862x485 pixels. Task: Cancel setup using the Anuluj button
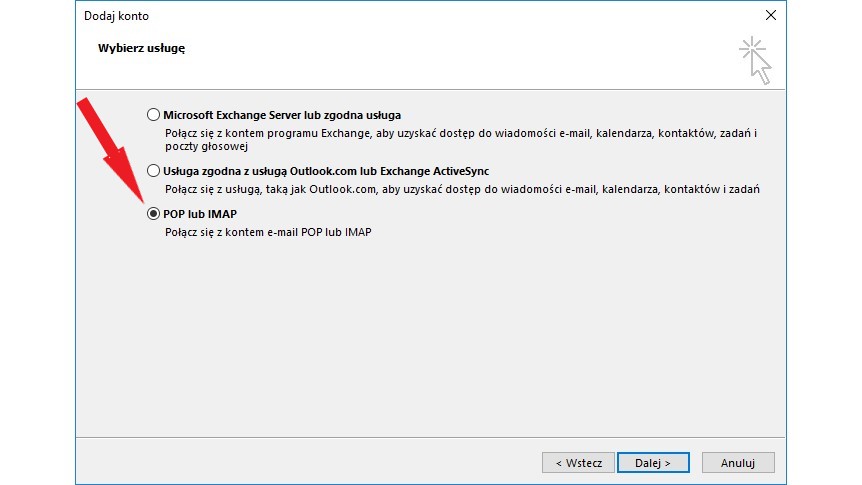click(x=738, y=463)
